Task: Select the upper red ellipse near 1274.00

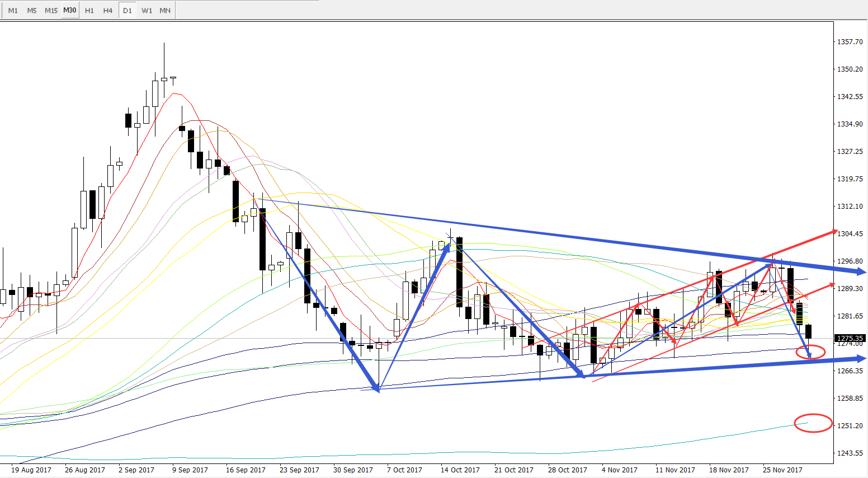Action: (x=810, y=352)
